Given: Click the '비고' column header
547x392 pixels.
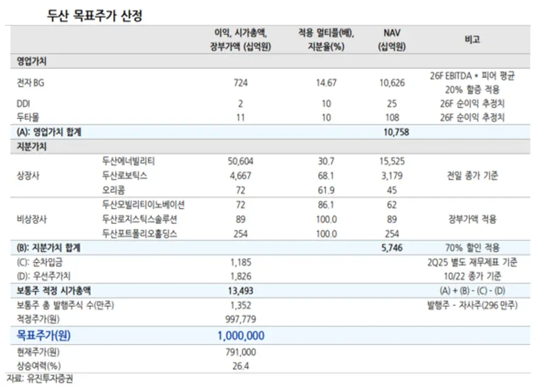Looking at the screenshot, I should click(472, 40).
